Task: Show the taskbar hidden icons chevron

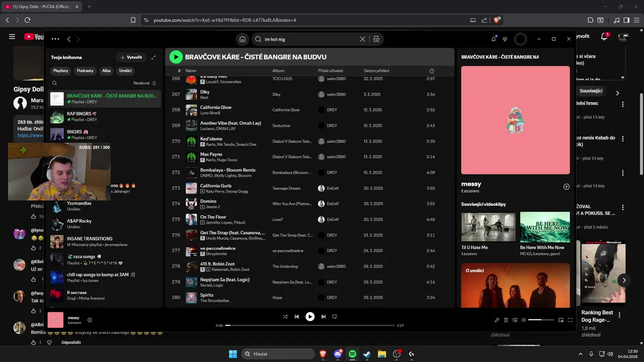Action: [x=580, y=354]
